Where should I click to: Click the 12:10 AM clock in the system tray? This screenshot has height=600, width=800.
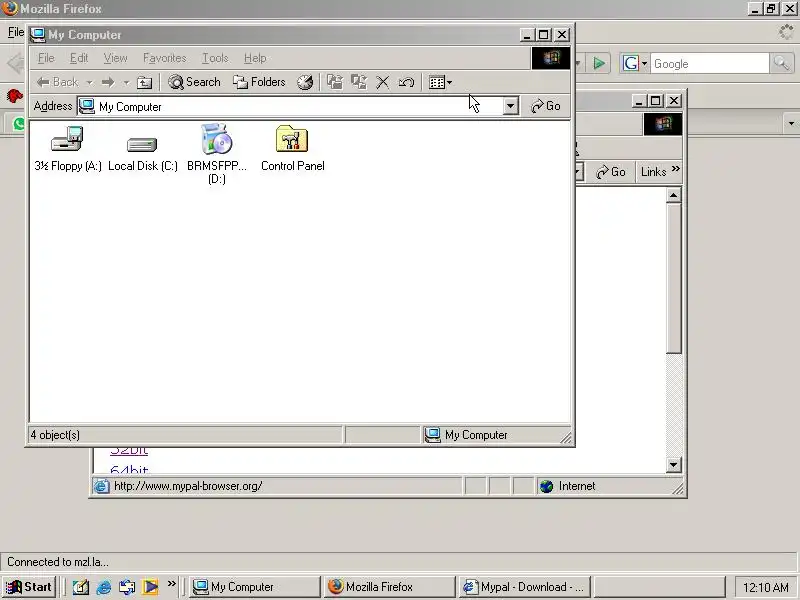coord(765,587)
